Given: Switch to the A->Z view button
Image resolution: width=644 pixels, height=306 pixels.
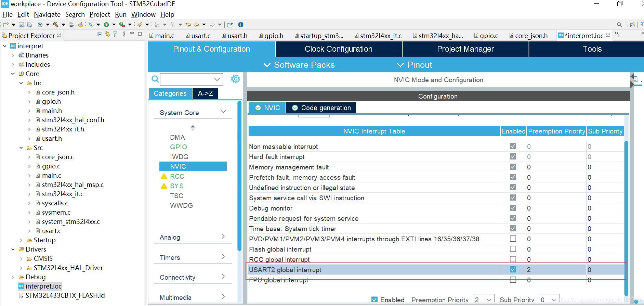Looking at the screenshot, I should point(205,93).
